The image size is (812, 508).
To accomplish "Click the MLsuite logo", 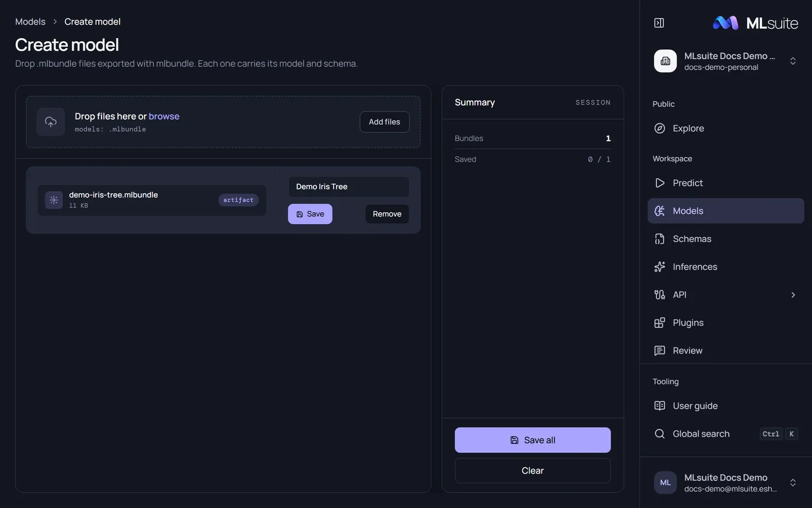I will tap(755, 23).
